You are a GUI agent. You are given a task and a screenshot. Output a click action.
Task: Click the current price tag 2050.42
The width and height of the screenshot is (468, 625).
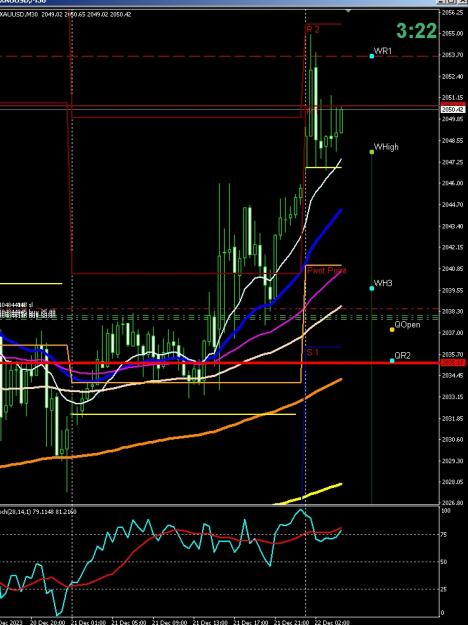point(453,109)
